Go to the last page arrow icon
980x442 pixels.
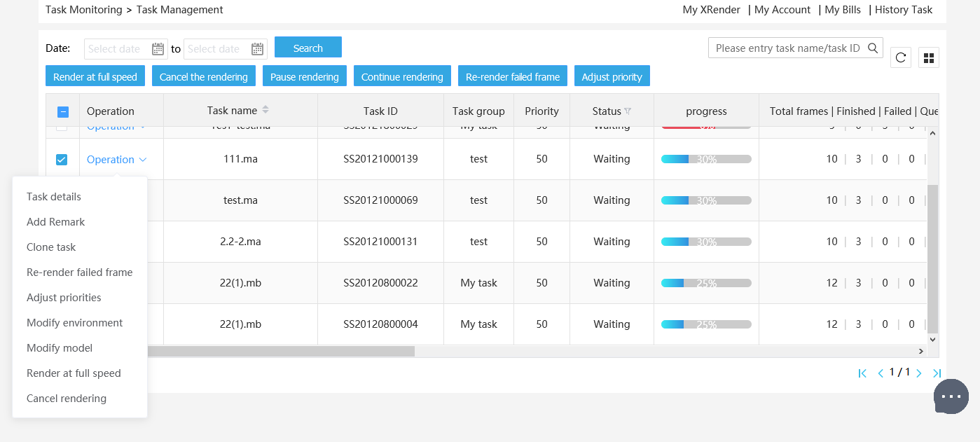click(937, 373)
